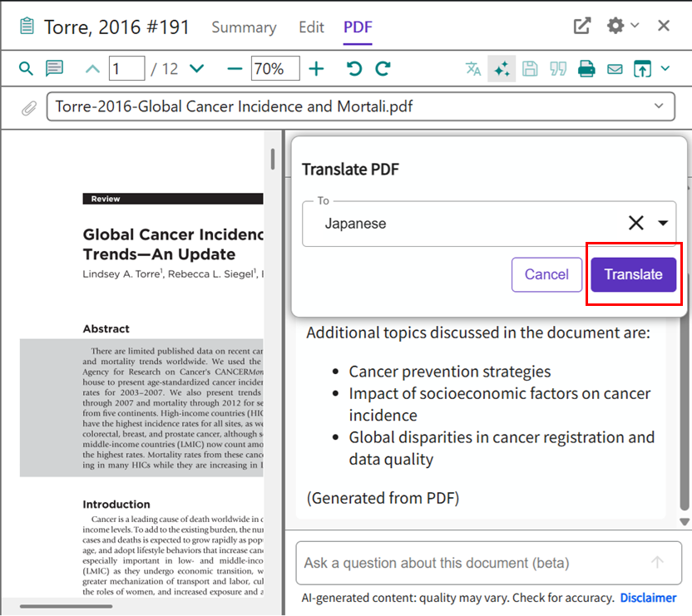Viewport: 692px width, 616px height.
Task: Print the PDF using printer icon
Action: (x=586, y=69)
